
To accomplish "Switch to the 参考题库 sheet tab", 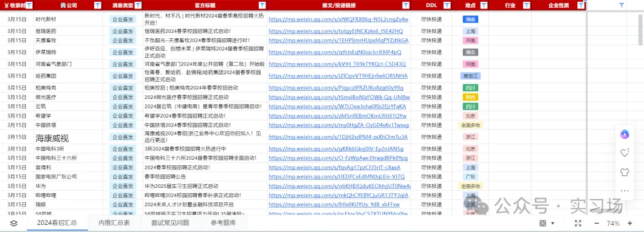I will click(224, 223).
